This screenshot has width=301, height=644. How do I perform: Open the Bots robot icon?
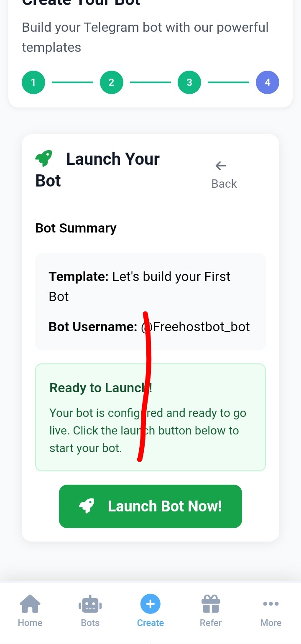pos(90,604)
